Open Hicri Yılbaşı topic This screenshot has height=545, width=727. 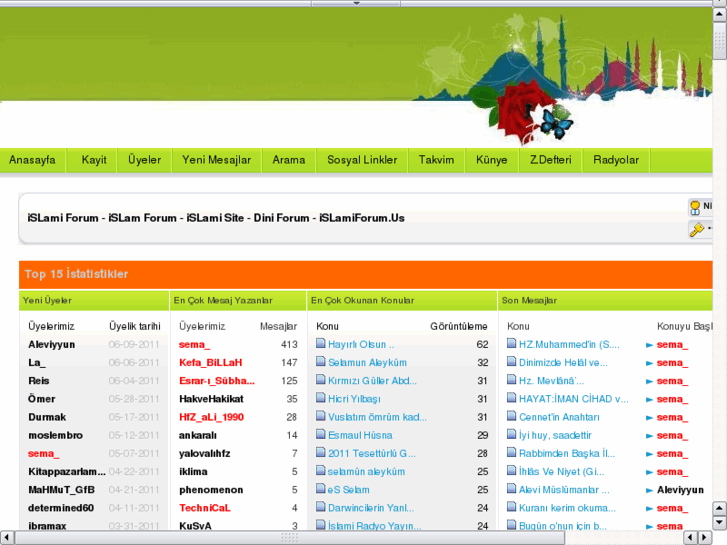pyautogui.click(x=354, y=399)
